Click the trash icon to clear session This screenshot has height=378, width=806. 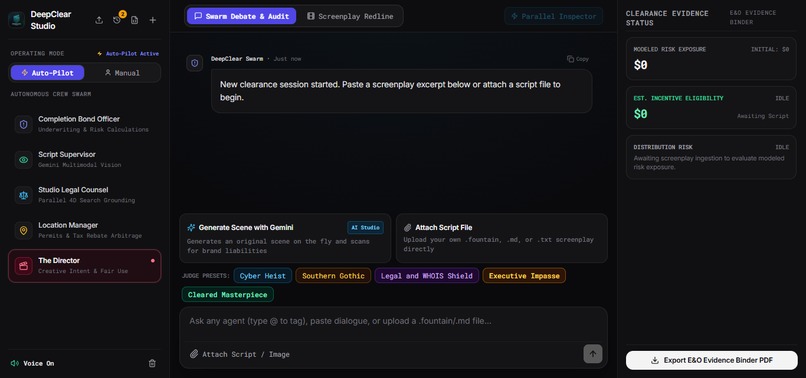(x=152, y=363)
